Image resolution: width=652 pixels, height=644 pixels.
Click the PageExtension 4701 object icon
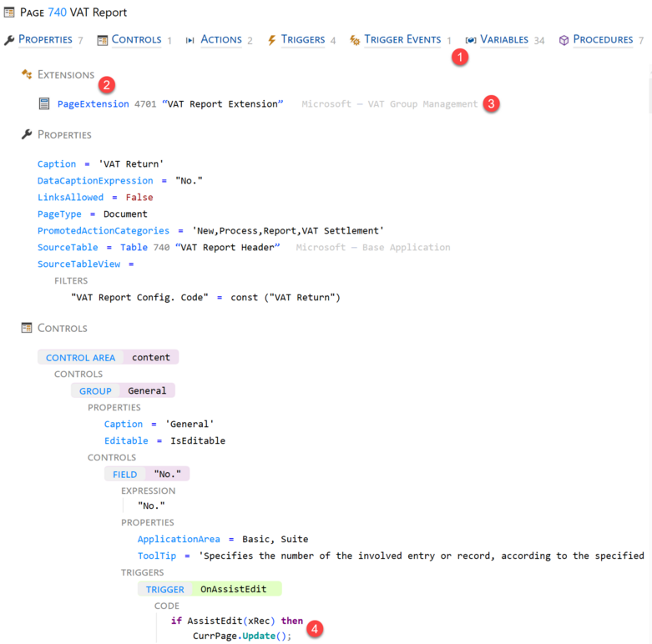(x=44, y=103)
